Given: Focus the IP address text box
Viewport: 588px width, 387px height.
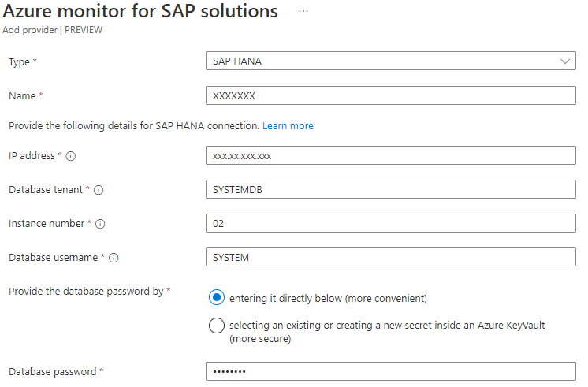Looking at the screenshot, I should click(390, 155).
